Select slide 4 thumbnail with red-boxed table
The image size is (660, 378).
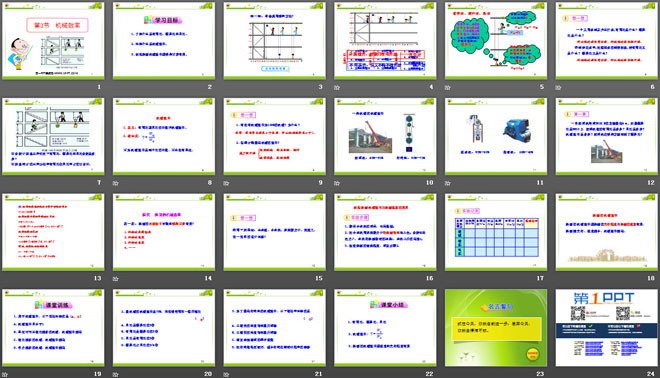pos(385,41)
